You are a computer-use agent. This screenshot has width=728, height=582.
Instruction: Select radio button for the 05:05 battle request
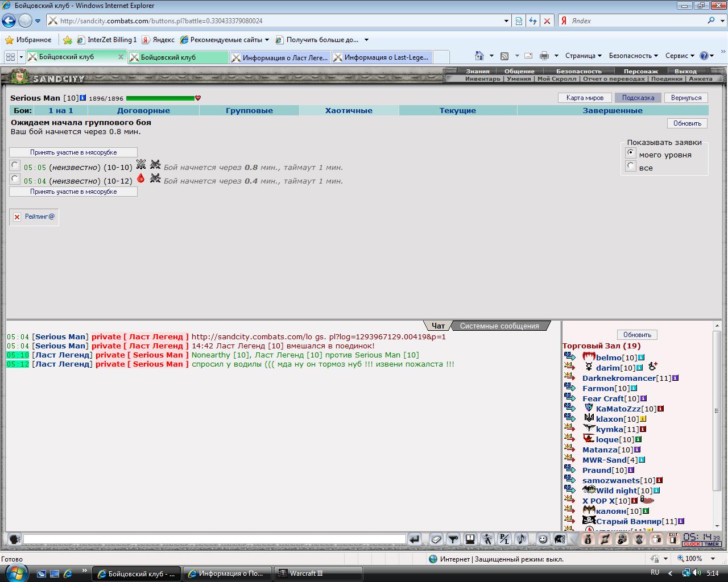click(15, 165)
